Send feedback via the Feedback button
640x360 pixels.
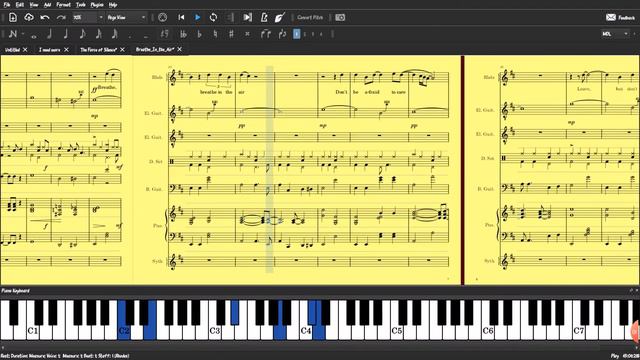tap(620, 17)
